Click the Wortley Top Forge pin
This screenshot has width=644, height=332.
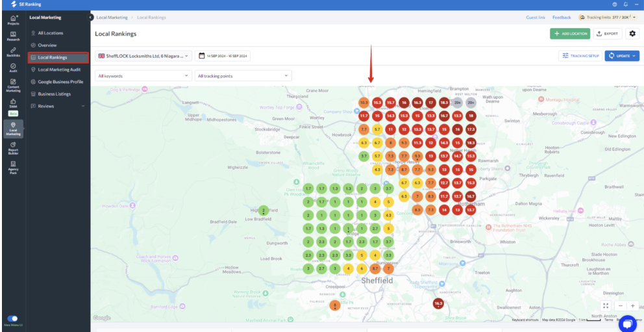point(299,108)
